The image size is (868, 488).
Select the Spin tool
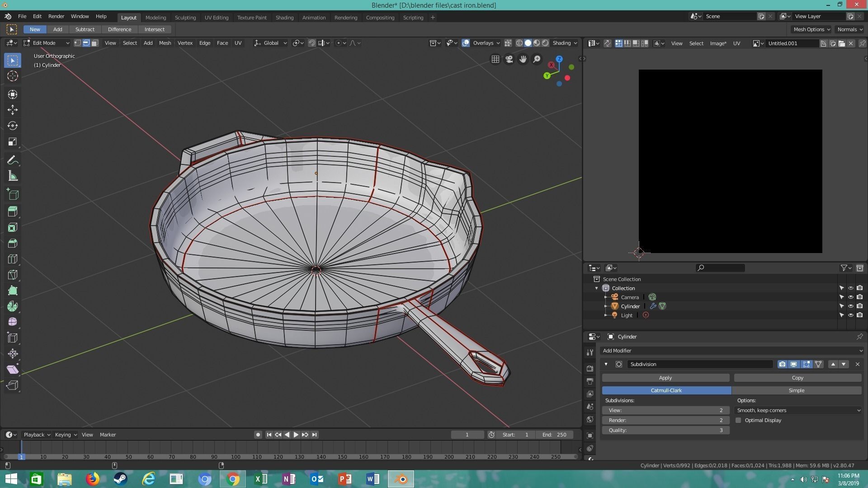click(13, 306)
